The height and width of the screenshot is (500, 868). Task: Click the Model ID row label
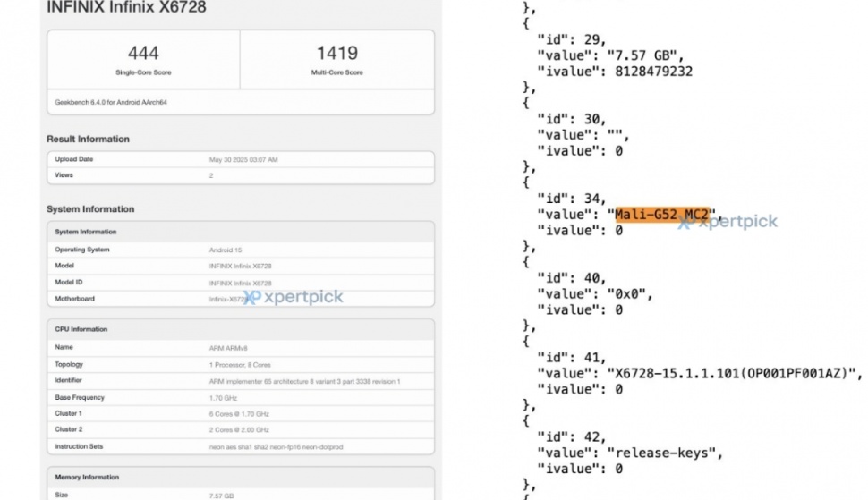click(68, 282)
